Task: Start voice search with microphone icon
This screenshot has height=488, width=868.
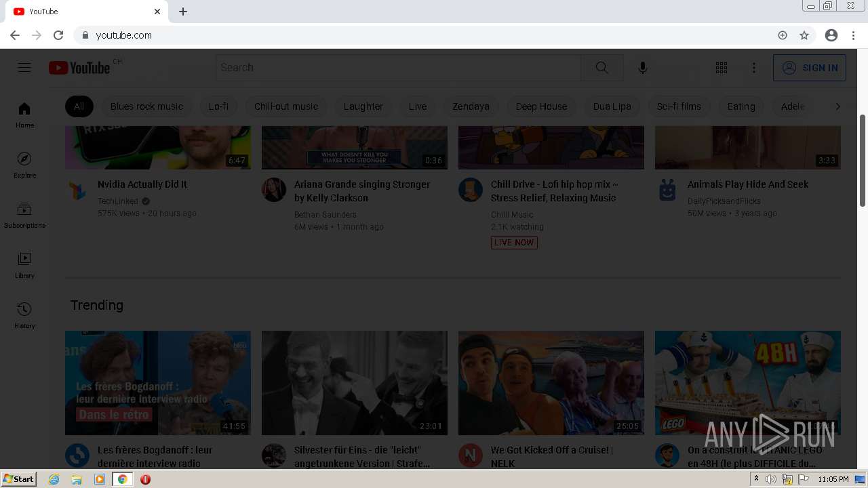Action: pos(643,68)
